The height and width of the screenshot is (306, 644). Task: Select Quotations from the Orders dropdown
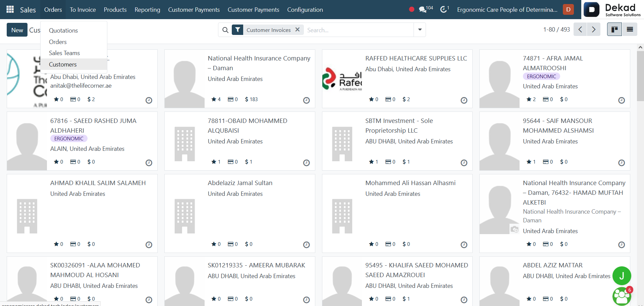pyautogui.click(x=63, y=30)
